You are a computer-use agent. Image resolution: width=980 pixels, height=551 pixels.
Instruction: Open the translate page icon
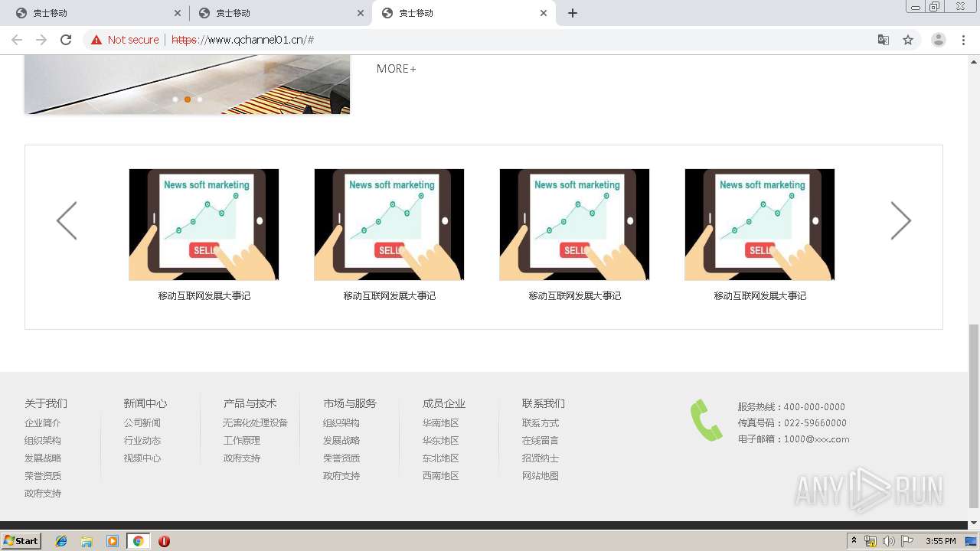pos(883,40)
